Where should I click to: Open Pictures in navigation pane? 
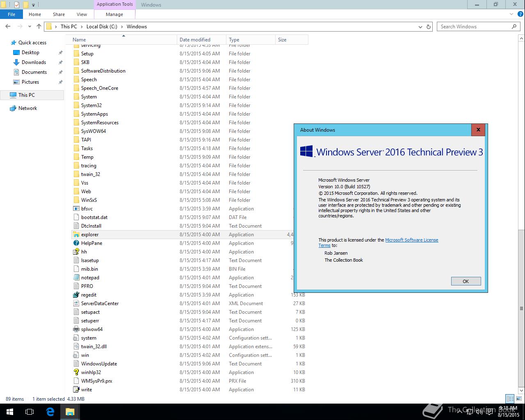point(30,82)
